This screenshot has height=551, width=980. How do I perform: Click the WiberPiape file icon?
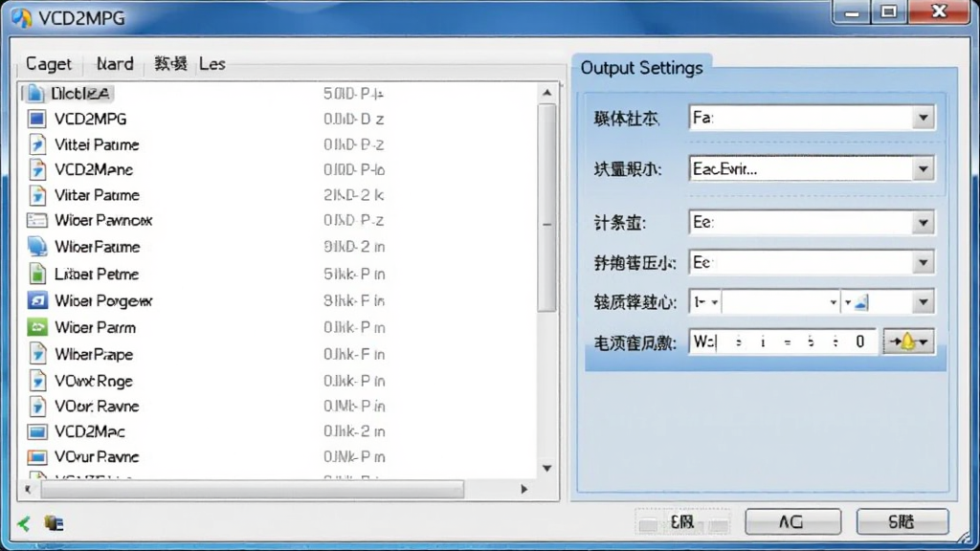37,354
